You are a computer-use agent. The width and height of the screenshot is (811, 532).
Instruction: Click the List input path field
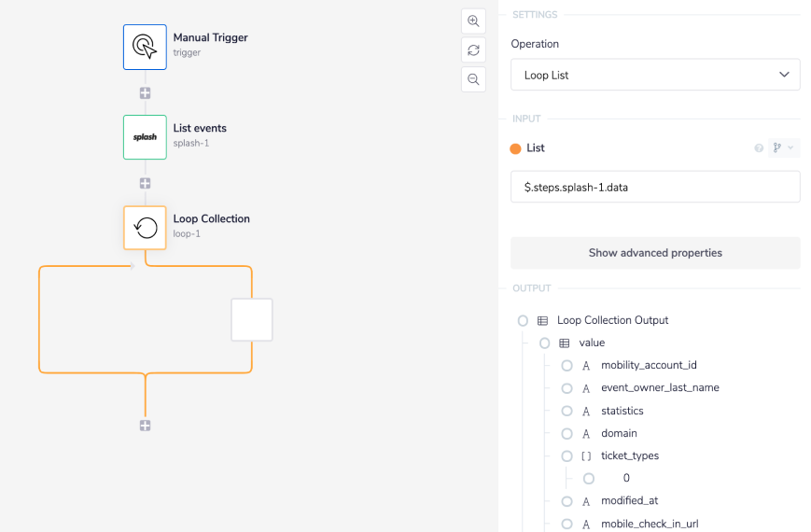(x=654, y=187)
